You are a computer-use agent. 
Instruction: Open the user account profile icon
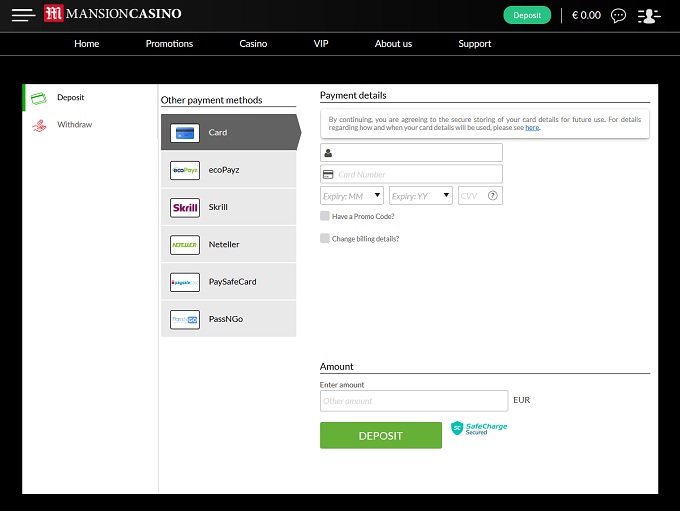click(x=649, y=15)
